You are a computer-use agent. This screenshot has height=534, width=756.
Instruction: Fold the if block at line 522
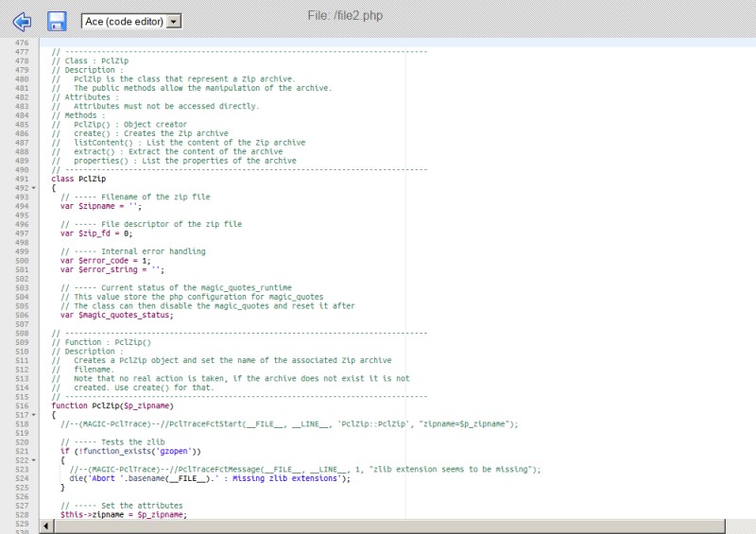click(34, 460)
